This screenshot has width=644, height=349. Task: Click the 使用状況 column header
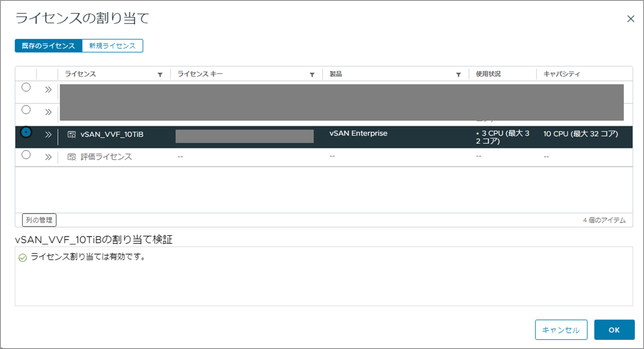488,74
